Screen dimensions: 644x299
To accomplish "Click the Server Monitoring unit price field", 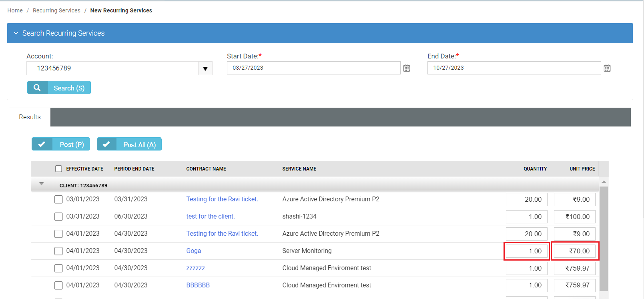I will (574, 251).
